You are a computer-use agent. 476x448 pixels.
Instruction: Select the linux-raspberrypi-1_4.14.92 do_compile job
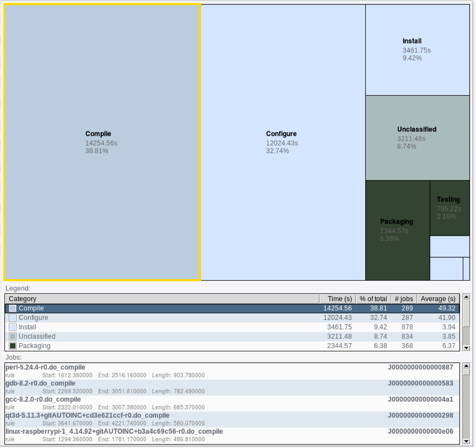[232, 435]
